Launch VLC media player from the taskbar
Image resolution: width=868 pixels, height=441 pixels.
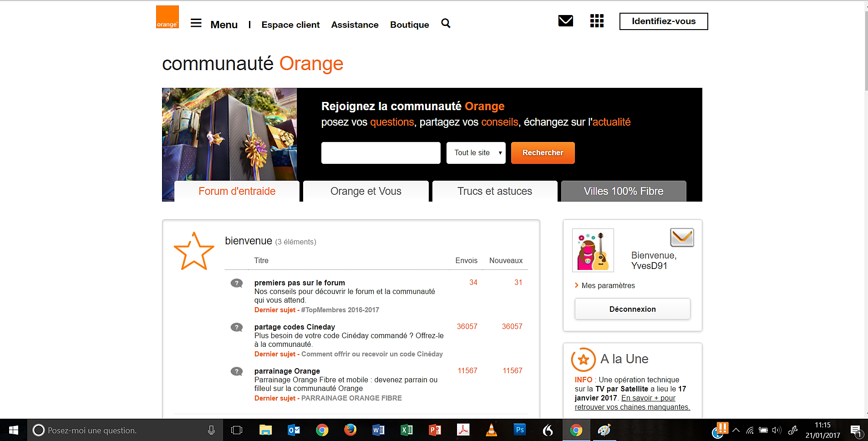(491, 430)
